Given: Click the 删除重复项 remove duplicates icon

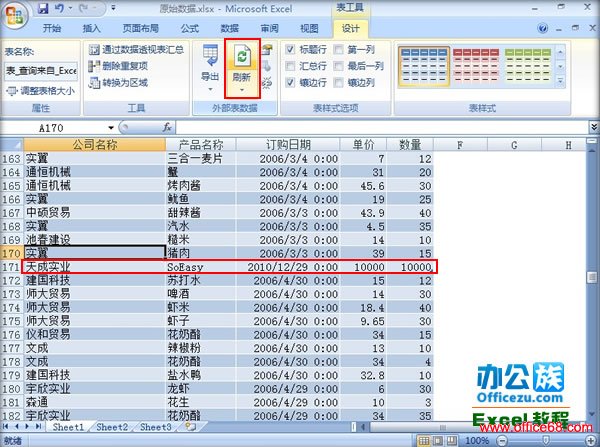Looking at the screenshot, I should pyautogui.click(x=94, y=66).
